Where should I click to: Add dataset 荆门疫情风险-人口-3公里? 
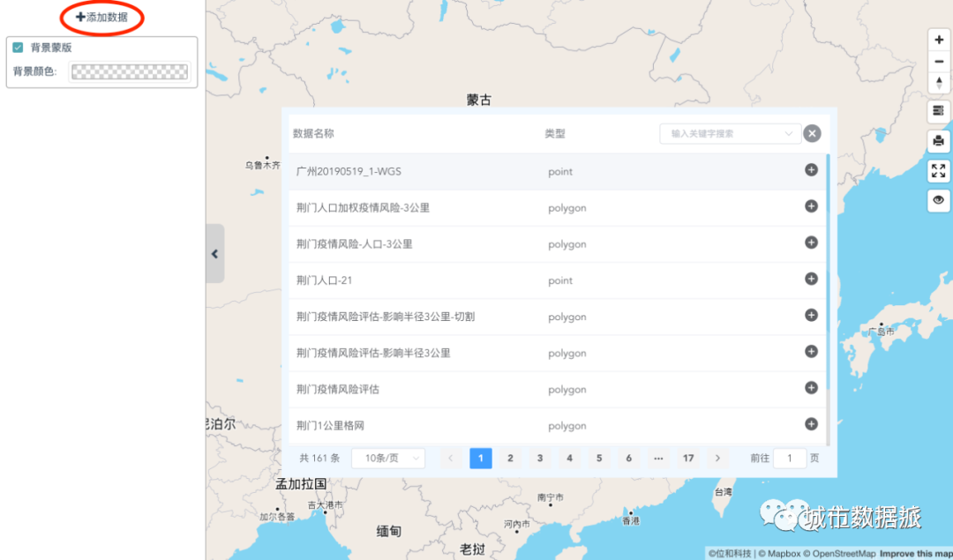pos(811,243)
